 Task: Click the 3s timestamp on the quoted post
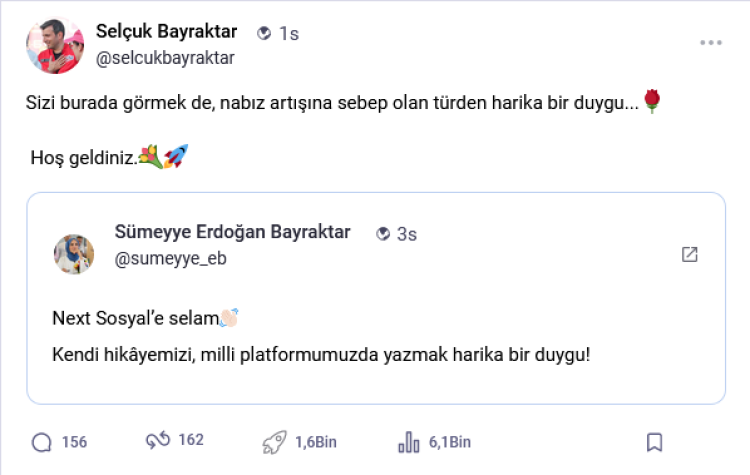407,234
